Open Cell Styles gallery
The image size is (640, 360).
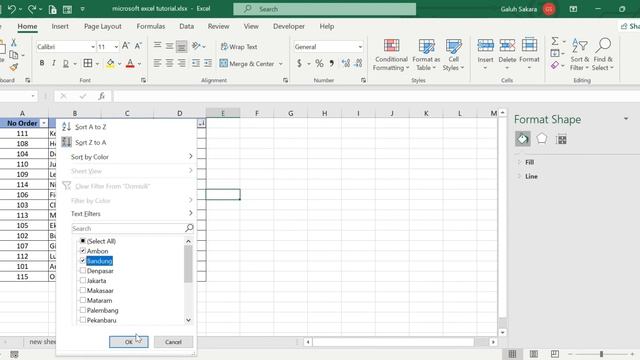[453, 55]
